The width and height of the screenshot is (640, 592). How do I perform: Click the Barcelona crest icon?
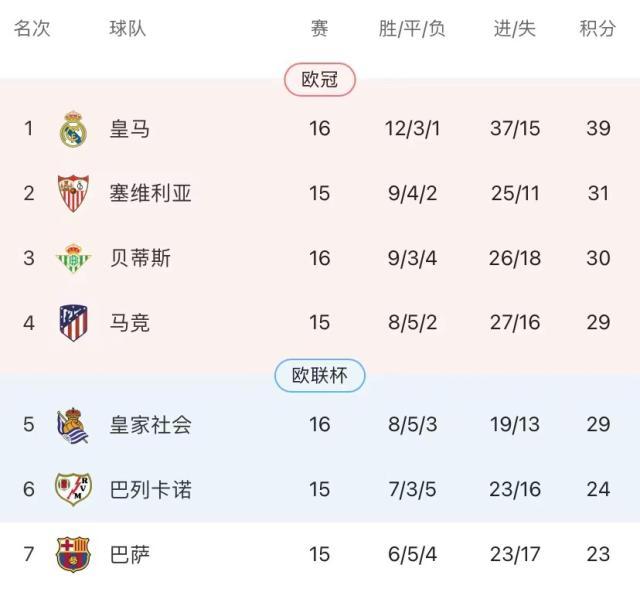74,553
